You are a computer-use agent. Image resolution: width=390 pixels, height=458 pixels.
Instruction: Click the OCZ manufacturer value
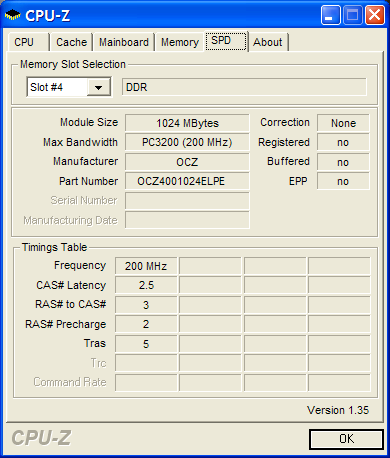[x=187, y=162]
